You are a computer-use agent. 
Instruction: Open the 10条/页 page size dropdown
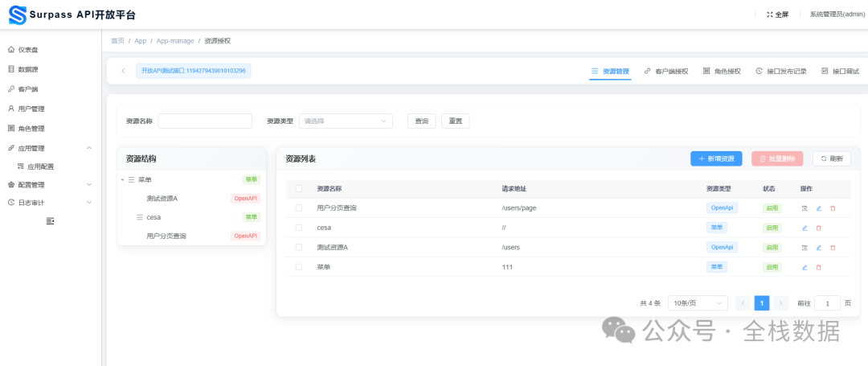(698, 303)
